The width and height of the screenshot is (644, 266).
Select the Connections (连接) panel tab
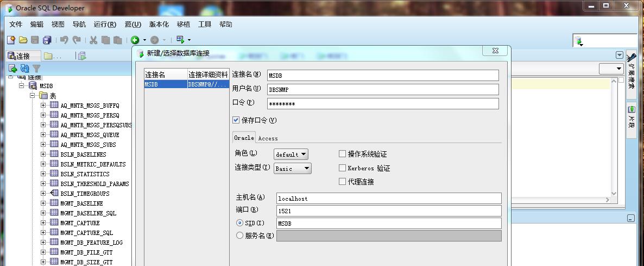click(24, 56)
